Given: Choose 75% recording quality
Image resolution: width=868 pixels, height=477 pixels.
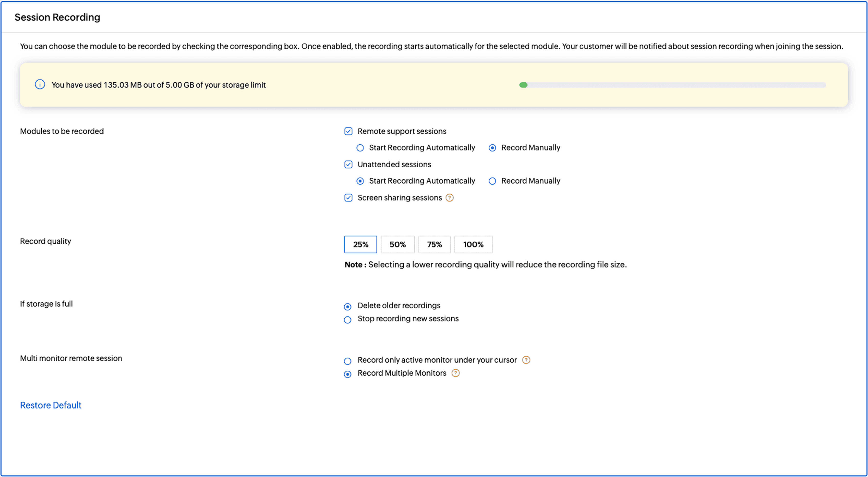Looking at the screenshot, I should coord(434,244).
